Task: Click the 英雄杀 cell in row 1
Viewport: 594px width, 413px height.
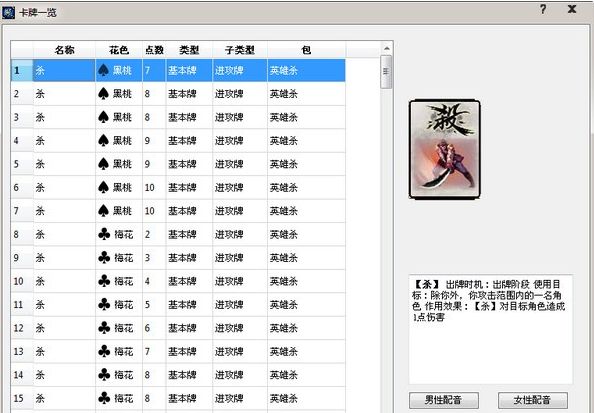Action: click(306, 70)
